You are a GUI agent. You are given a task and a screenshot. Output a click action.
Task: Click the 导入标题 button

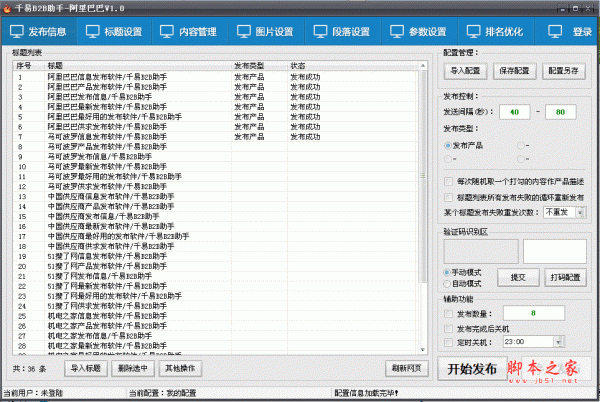[x=86, y=369]
